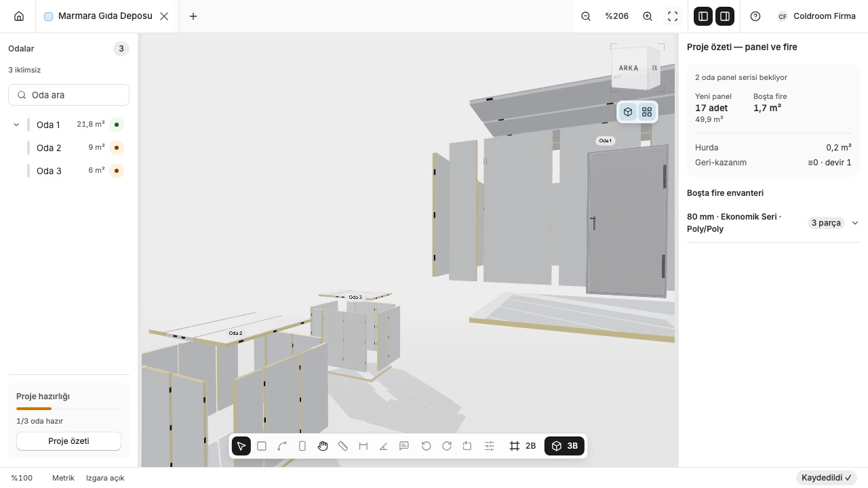Click the 3 parça badge
The height and width of the screenshot is (488, 868).
click(826, 223)
